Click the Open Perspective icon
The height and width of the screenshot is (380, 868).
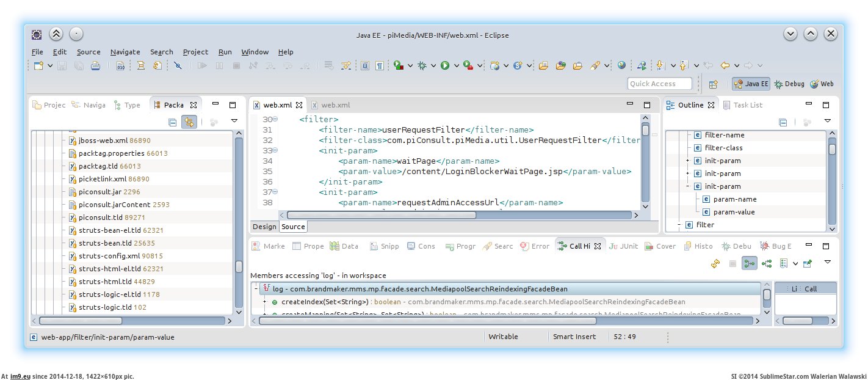pyautogui.click(x=713, y=84)
